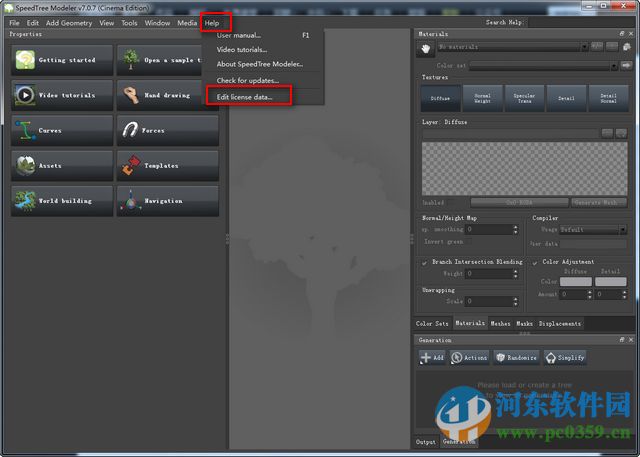Click the SpeedTree app icon in title bar

point(8,8)
